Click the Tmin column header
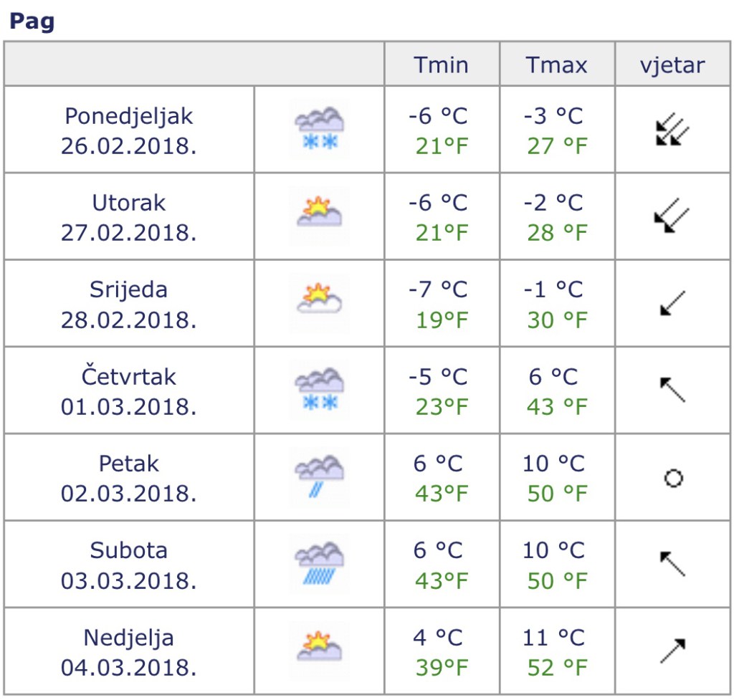This screenshot has width=734, height=700. click(442, 65)
